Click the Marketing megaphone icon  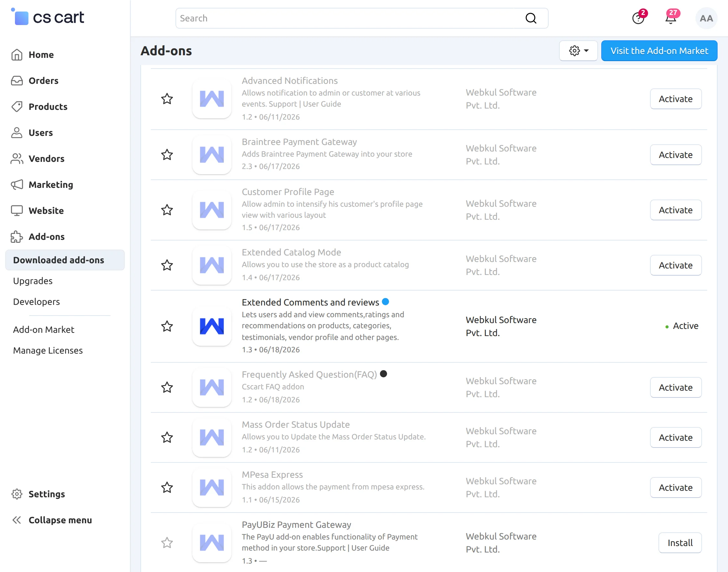click(17, 185)
